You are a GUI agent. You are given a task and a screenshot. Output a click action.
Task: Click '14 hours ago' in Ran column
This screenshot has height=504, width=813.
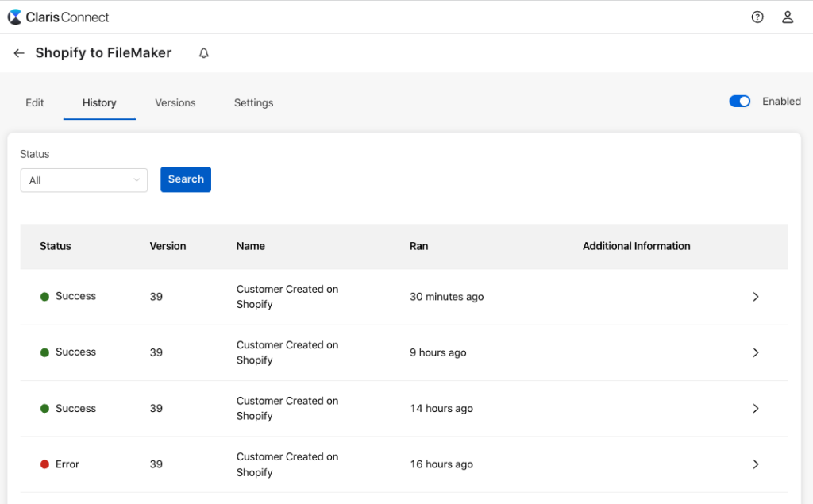click(x=441, y=409)
